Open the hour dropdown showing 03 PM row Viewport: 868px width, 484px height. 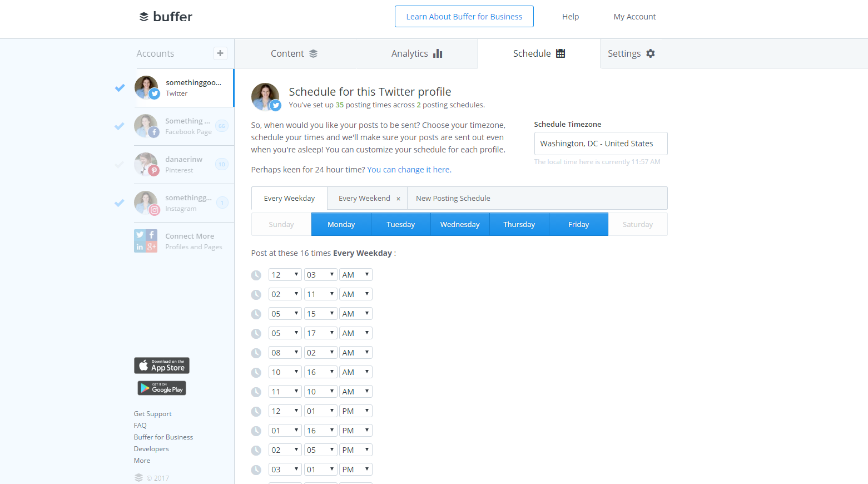pos(285,470)
